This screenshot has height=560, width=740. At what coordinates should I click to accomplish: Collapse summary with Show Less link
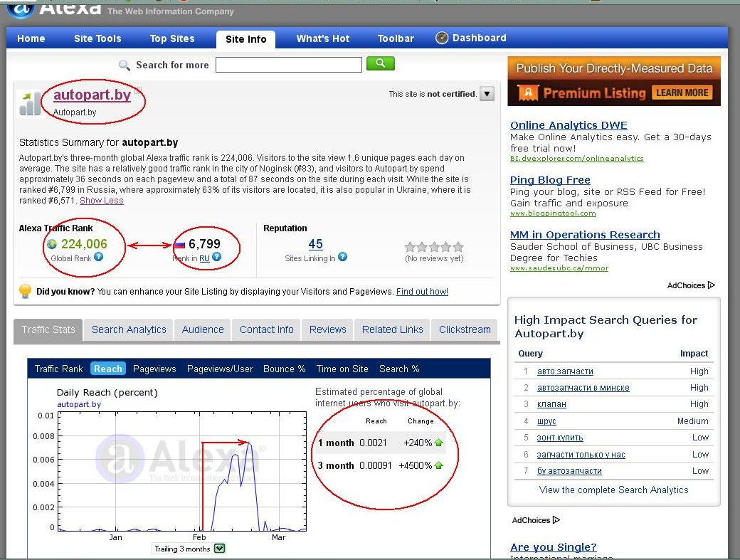pyautogui.click(x=101, y=201)
